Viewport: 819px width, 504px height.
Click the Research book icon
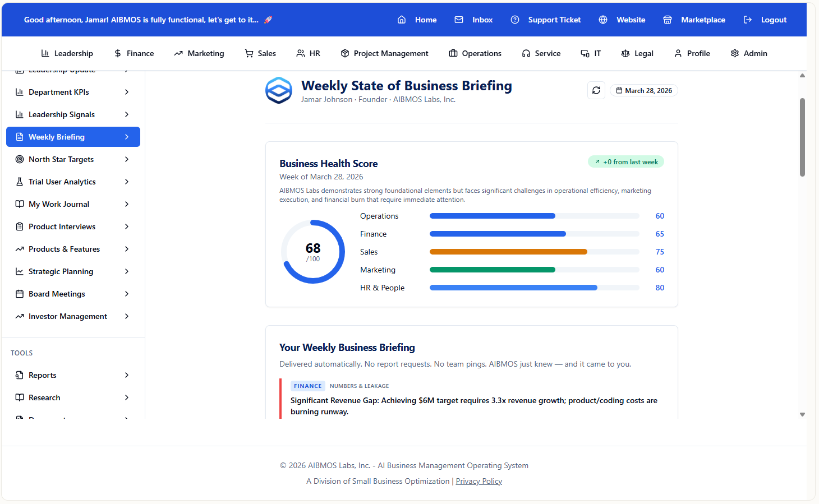tap(20, 397)
